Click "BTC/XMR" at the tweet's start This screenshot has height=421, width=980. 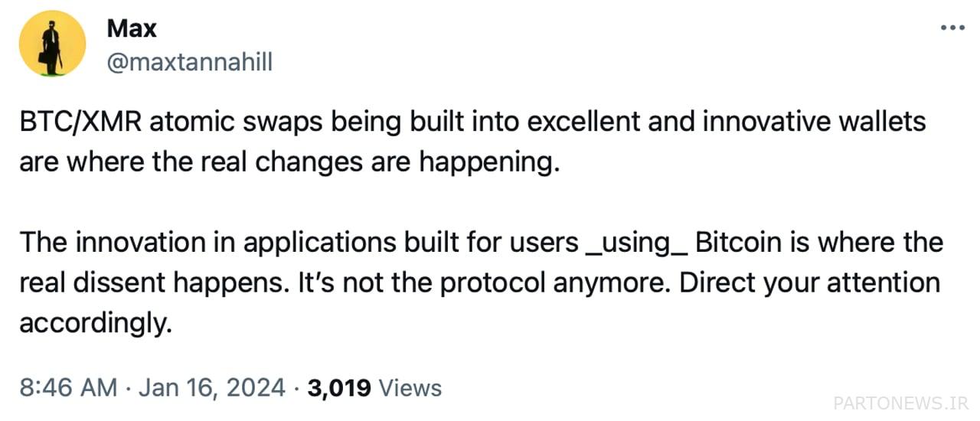(79, 122)
